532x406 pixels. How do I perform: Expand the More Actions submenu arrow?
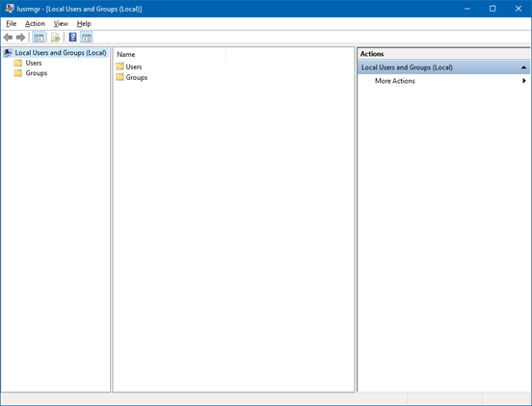coord(524,81)
